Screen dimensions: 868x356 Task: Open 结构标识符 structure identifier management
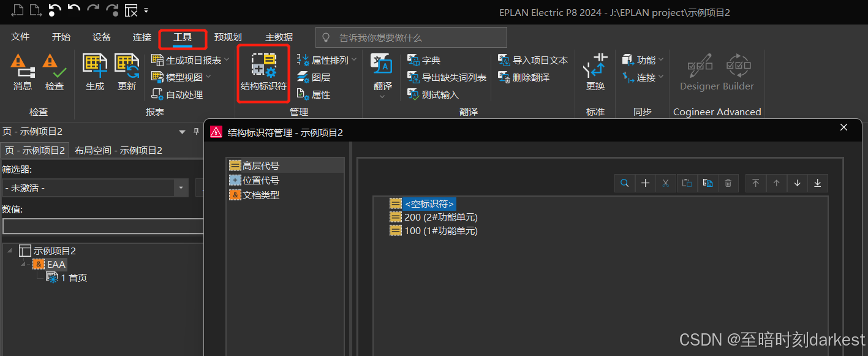point(263,72)
